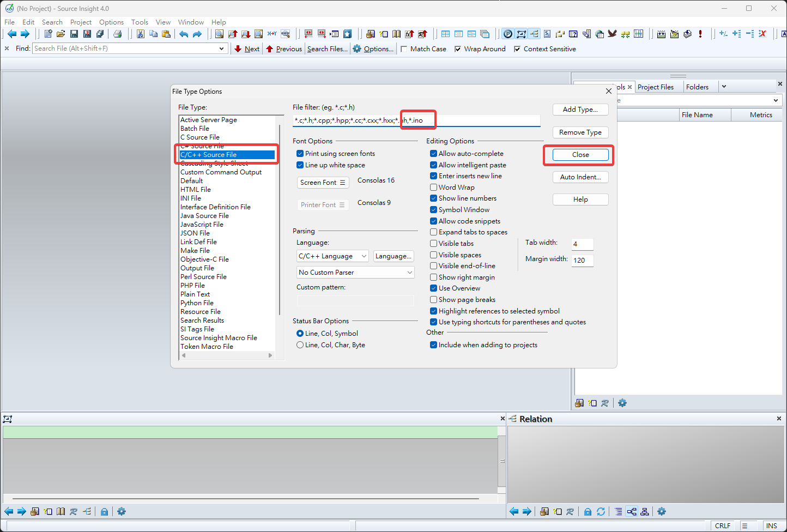Create a new file using the toolbar icon
This screenshot has width=787, height=532.
click(x=48, y=34)
